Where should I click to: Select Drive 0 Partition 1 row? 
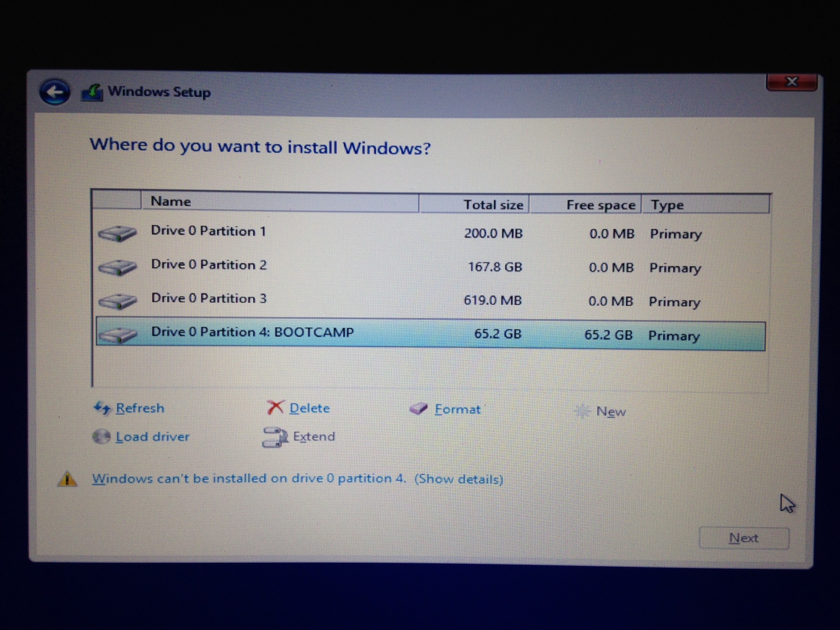431,233
